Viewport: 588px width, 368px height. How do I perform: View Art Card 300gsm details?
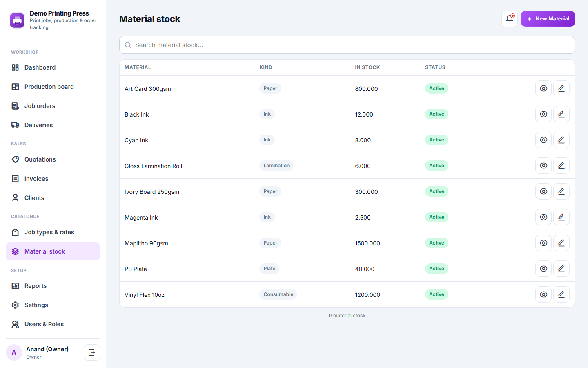(543, 88)
